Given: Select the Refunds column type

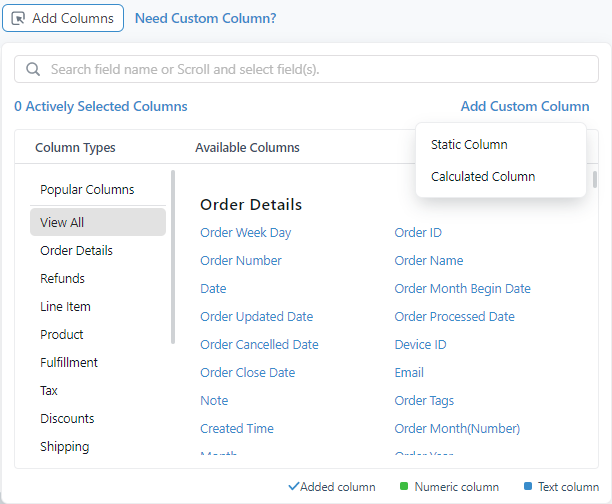Looking at the screenshot, I should click(62, 278).
